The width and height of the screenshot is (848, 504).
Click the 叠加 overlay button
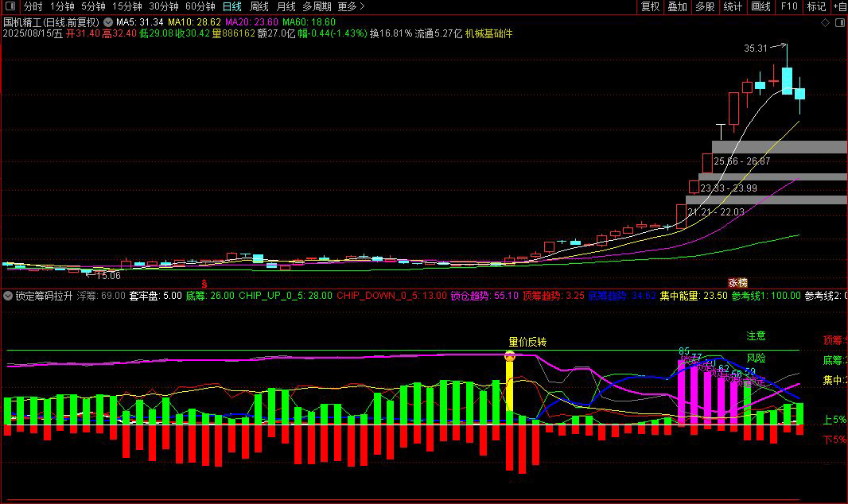coord(677,6)
